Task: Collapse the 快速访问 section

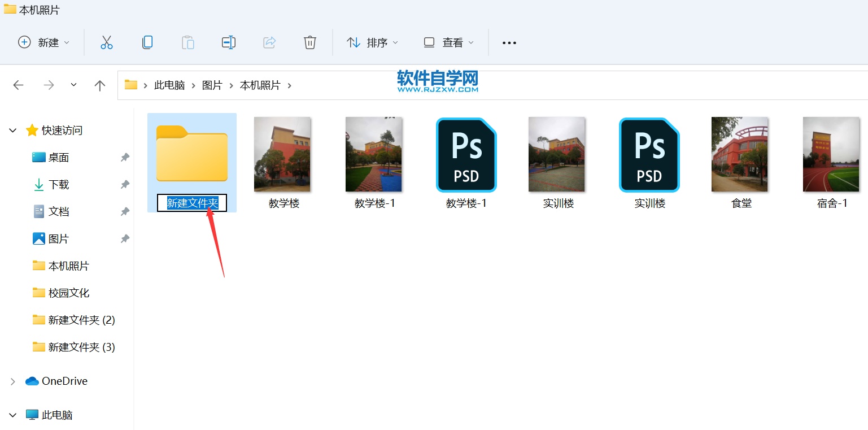Action: click(12, 131)
